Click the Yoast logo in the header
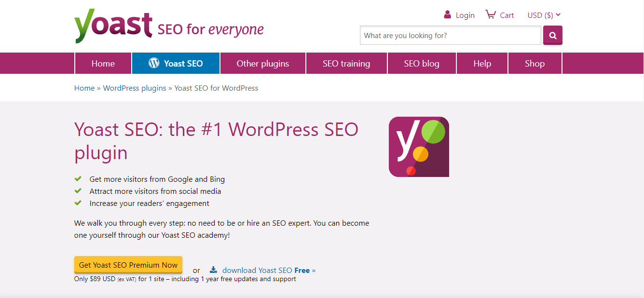The width and height of the screenshot is (644, 298). pos(113,26)
